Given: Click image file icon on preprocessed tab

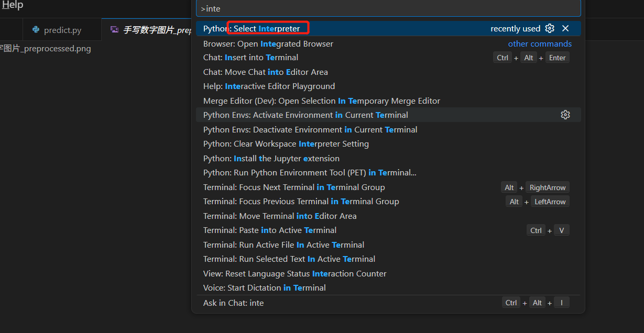Looking at the screenshot, I should tap(114, 30).
